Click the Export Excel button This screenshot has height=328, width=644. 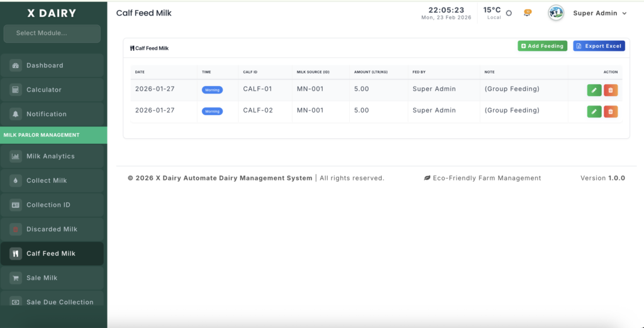(x=599, y=46)
